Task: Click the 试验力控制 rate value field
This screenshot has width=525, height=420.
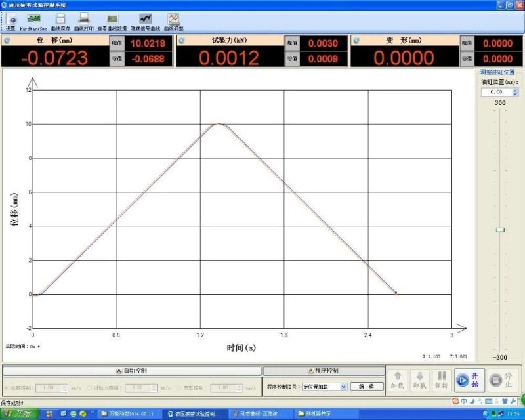Action: click(x=138, y=388)
